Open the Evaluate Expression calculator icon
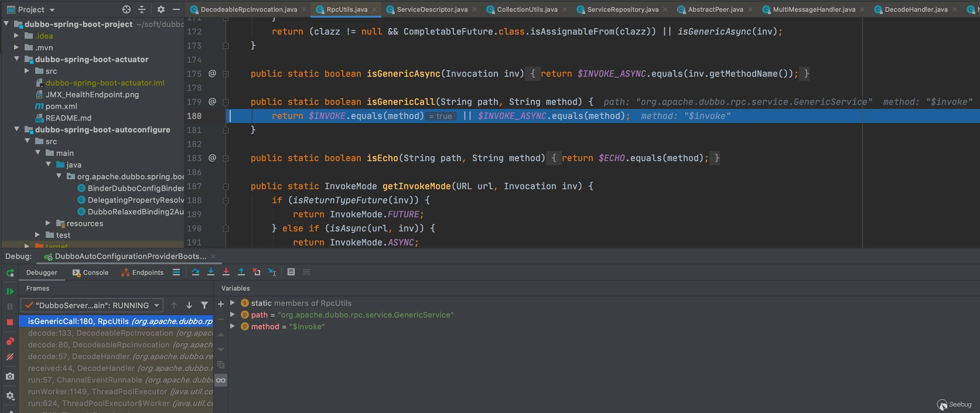The image size is (980, 413). [x=291, y=272]
